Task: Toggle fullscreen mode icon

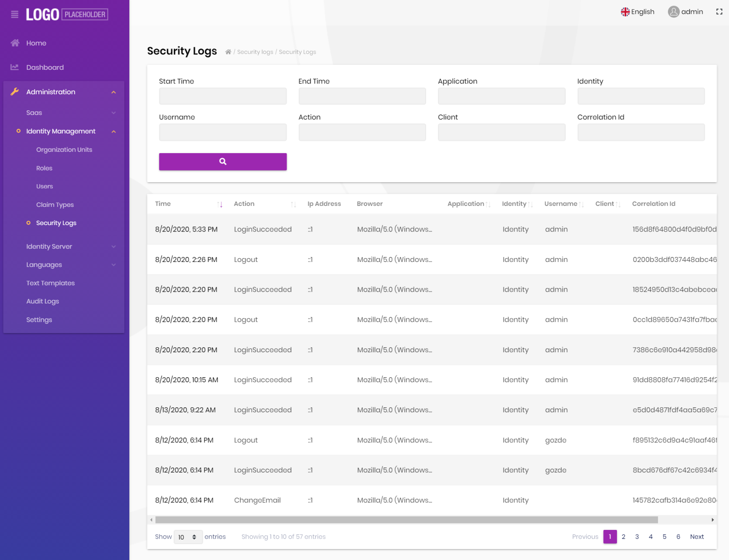Action: (x=719, y=12)
